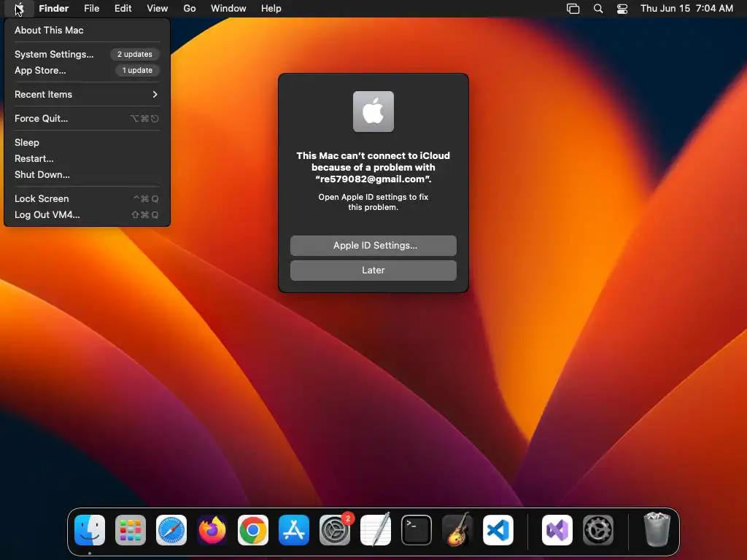This screenshot has height=560, width=747.
Task: Click the Apple logo in the iCloud dialog
Action: [373, 112]
